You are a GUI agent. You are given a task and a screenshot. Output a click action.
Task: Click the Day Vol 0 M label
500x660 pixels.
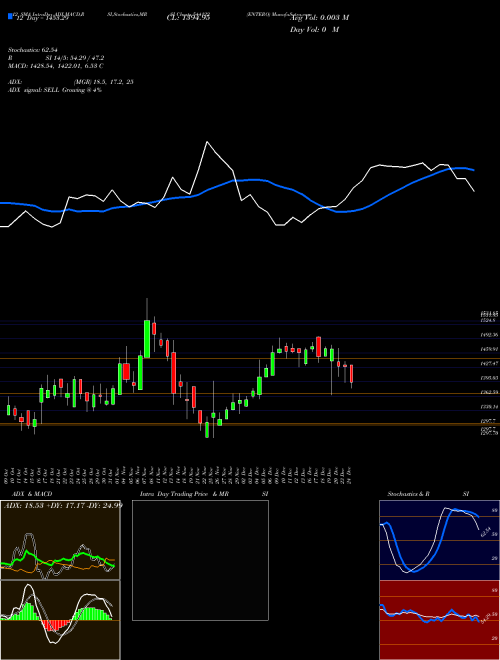pyautogui.click(x=314, y=30)
